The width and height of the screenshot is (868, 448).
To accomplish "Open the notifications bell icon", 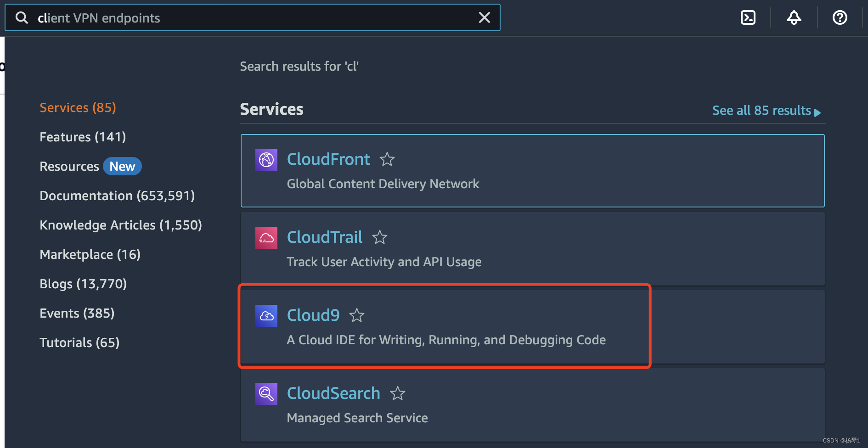I will tap(794, 17).
